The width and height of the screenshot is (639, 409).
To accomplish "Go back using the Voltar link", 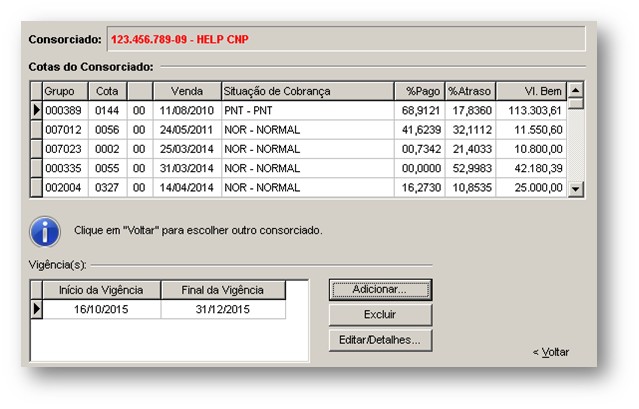I will coord(551,352).
